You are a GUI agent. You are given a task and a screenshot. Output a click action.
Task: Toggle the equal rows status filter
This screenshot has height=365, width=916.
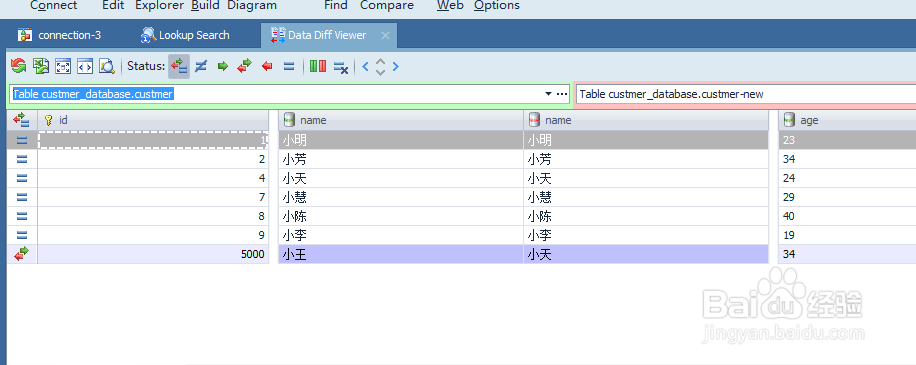(x=289, y=66)
